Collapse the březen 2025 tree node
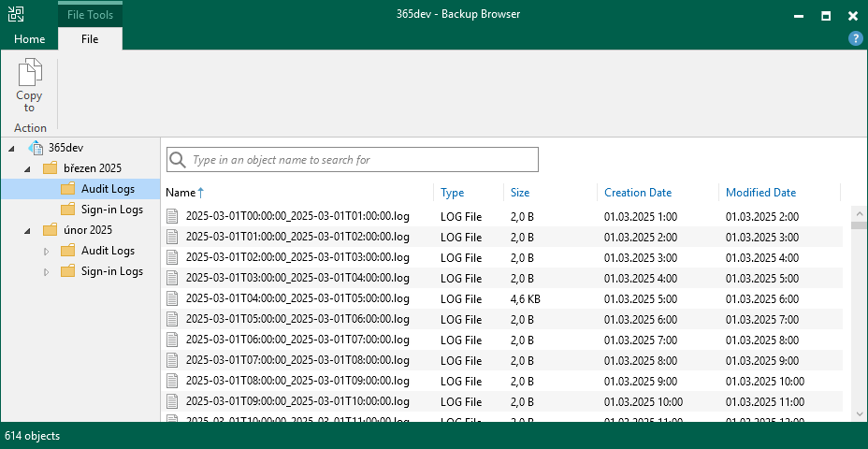The image size is (868, 449). (28, 169)
